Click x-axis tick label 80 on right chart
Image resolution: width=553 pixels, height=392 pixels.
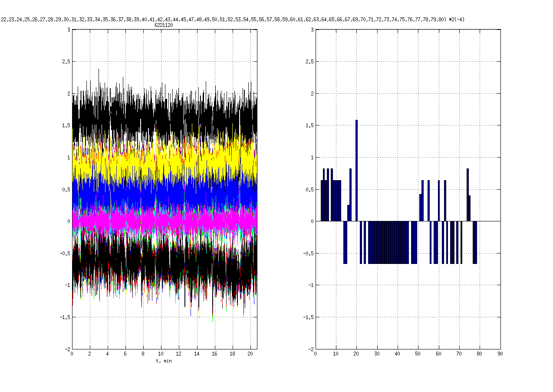click(480, 354)
